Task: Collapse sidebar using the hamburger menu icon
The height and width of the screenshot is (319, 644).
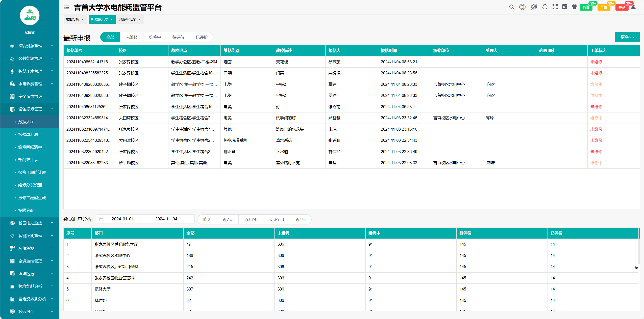Action: pos(66,8)
